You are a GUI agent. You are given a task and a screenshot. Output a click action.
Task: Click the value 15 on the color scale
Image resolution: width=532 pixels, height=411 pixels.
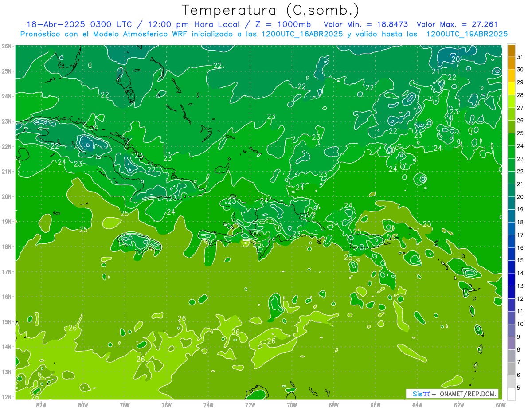coord(520,260)
